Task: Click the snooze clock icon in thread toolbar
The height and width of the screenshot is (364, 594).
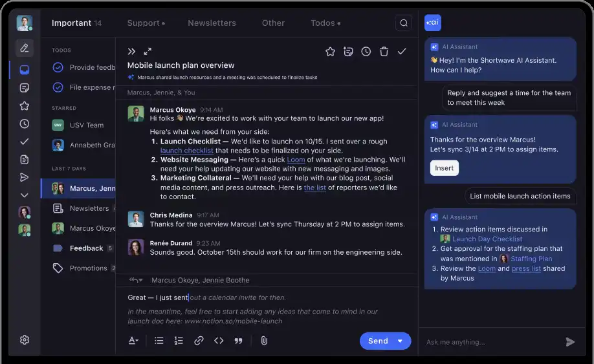Action: point(366,52)
